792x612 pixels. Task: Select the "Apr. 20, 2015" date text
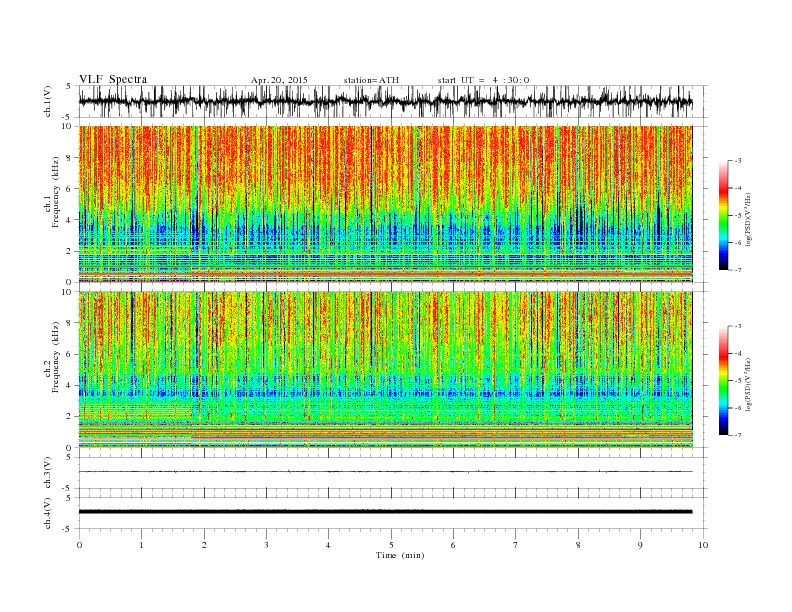[279, 80]
